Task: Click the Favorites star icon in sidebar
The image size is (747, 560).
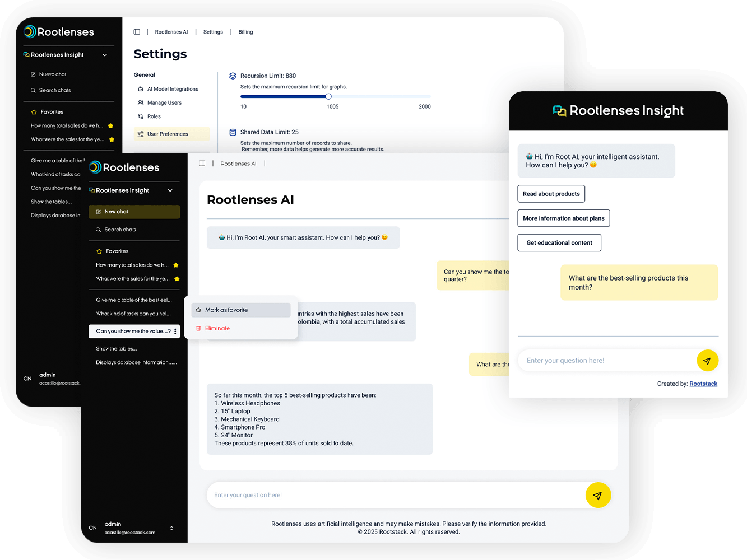Action: tap(98, 251)
